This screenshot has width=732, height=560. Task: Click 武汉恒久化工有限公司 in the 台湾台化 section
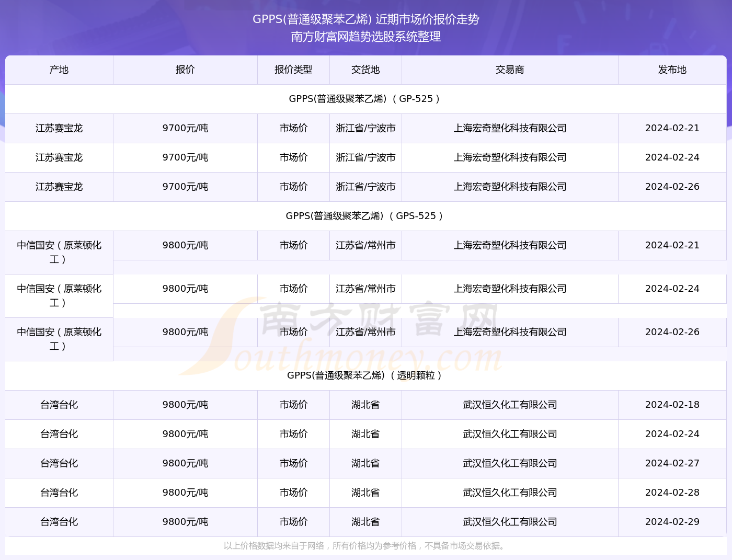pyautogui.click(x=509, y=404)
